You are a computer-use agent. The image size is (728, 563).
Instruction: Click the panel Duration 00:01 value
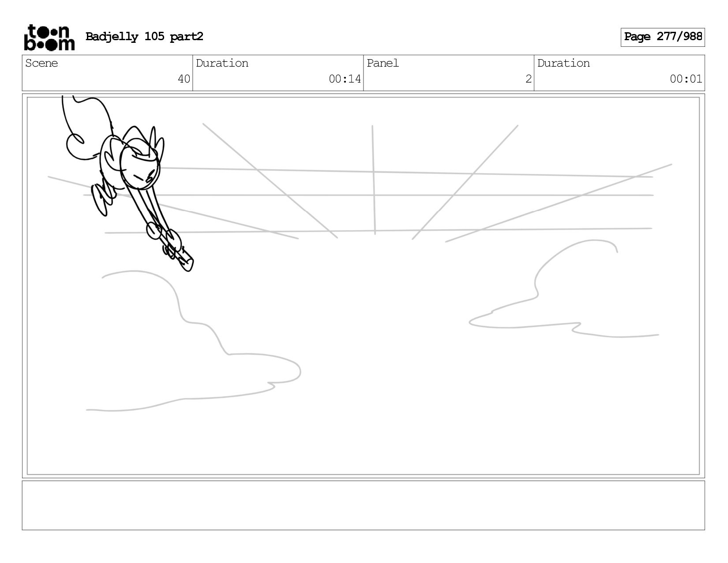click(x=686, y=79)
